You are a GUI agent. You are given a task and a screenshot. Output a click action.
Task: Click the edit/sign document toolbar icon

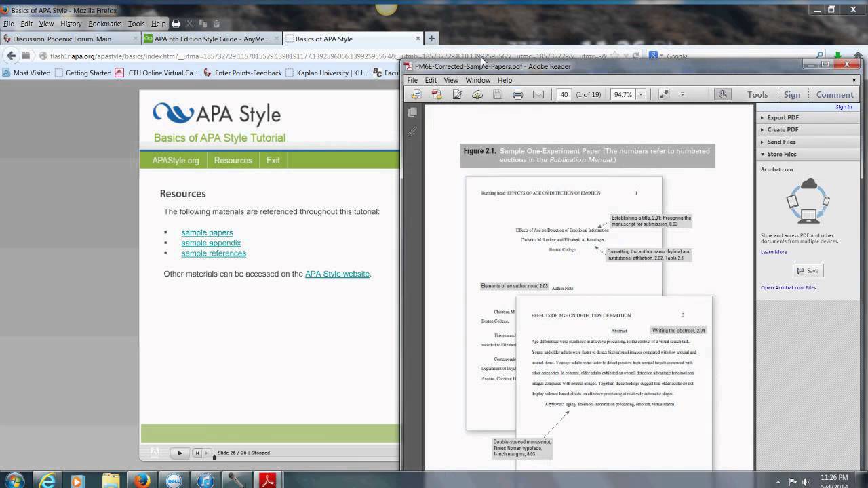[457, 94]
